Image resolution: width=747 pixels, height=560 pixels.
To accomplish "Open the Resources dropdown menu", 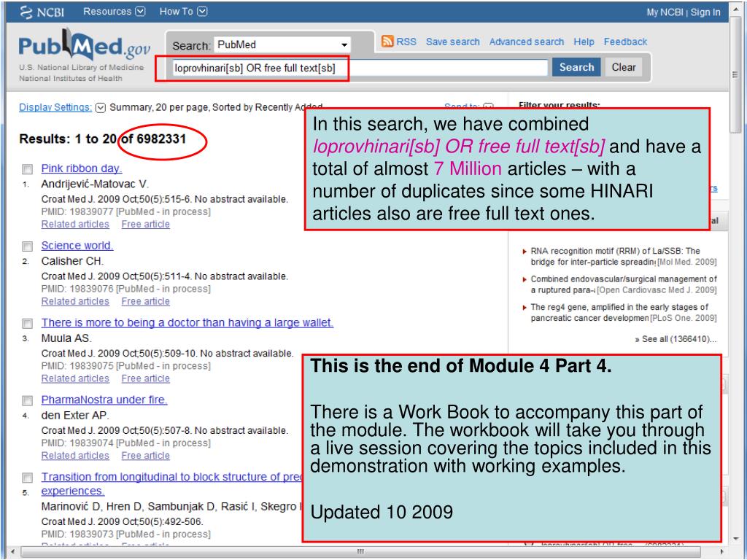I will tap(114, 12).
